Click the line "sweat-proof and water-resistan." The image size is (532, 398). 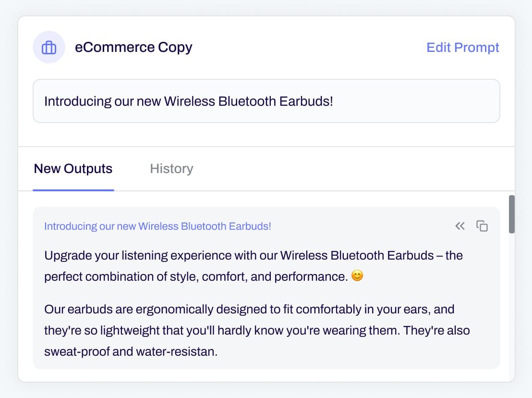coord(131,352)
